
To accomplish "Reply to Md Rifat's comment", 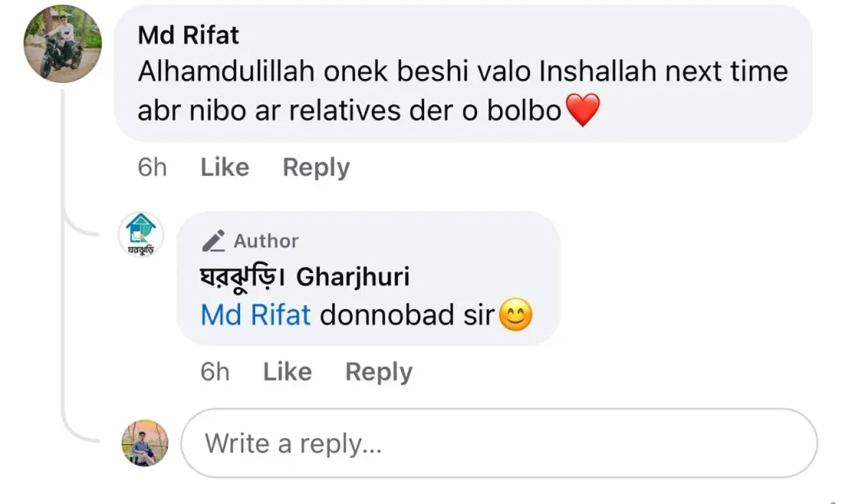I will click(x=316, y=168).
